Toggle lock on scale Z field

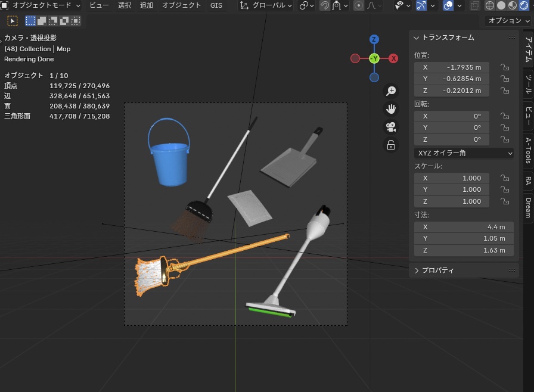(505, 201)
